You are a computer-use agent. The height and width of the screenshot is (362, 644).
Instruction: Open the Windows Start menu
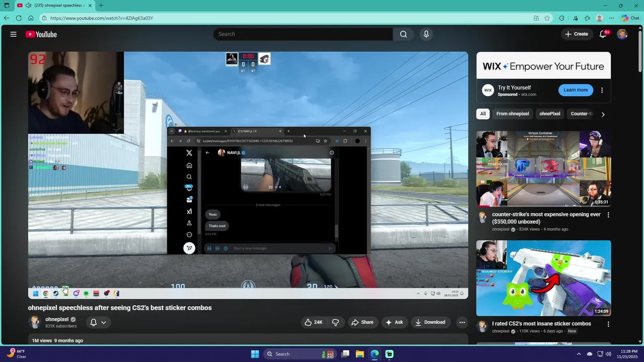(255, 354)
